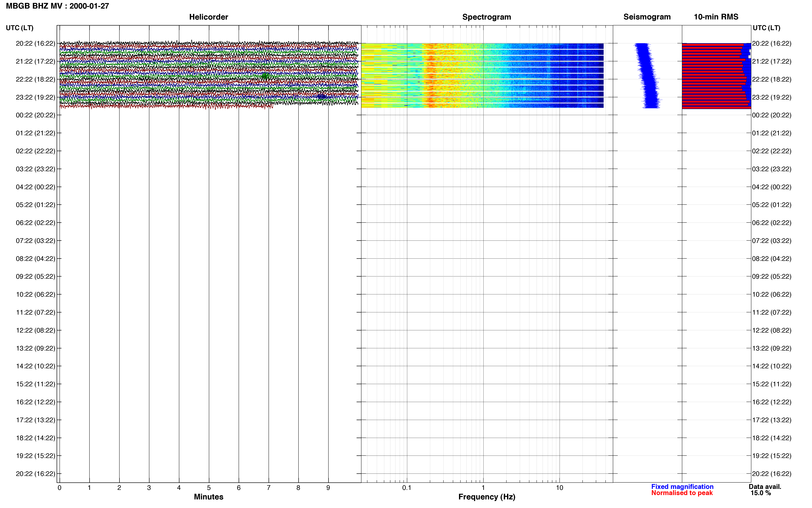Click the '10' tick on the Frequency axis
The image size is (812, 508).
[x=559, y=487]
